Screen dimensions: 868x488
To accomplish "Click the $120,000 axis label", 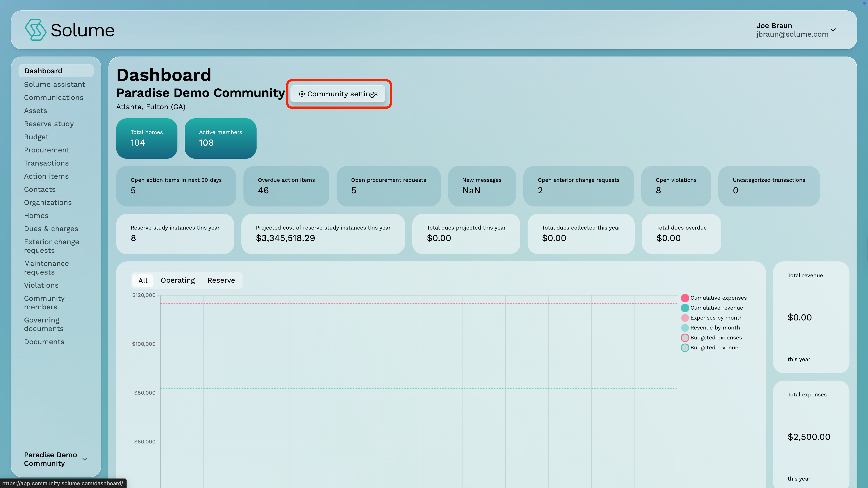I will pos(144,295).
